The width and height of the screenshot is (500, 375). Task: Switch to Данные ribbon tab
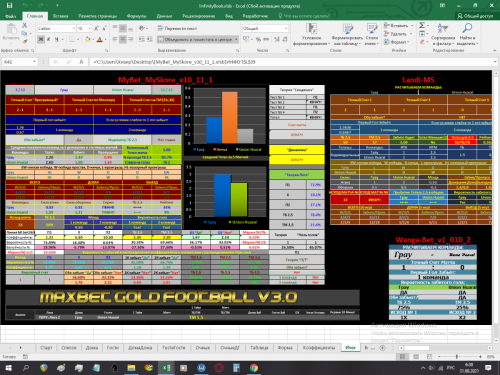(164, 16)
